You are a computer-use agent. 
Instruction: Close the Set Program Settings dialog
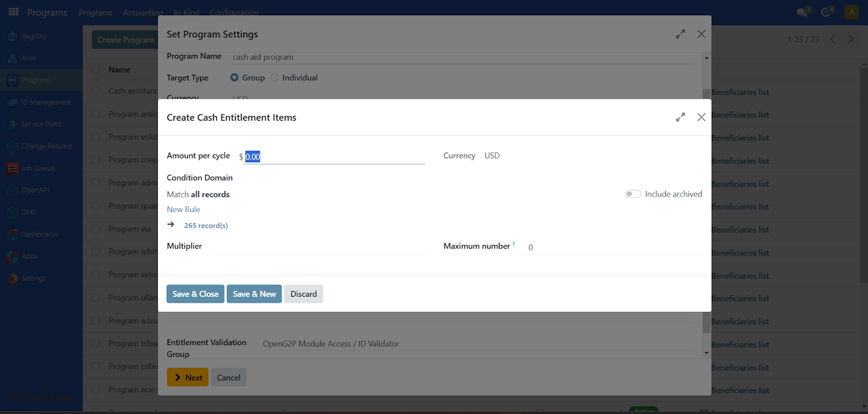(701, 34)
